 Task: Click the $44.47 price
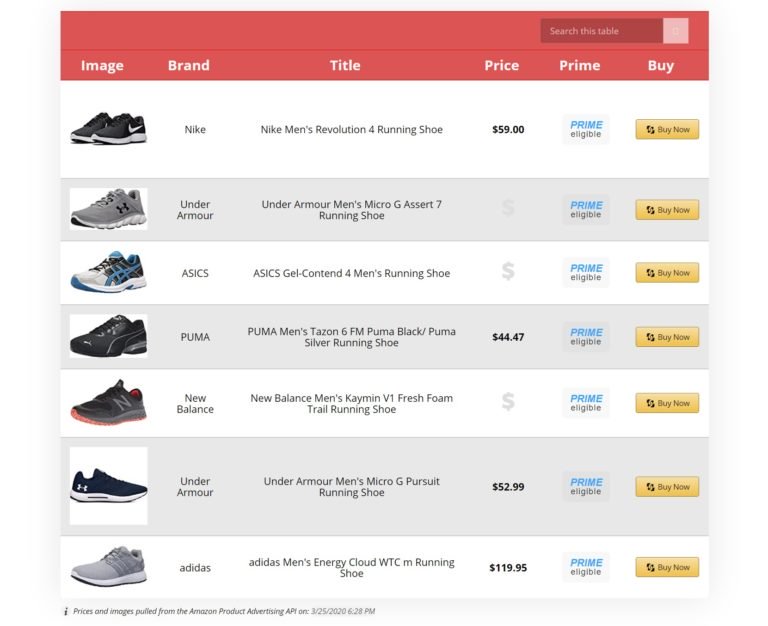(508, 337)
